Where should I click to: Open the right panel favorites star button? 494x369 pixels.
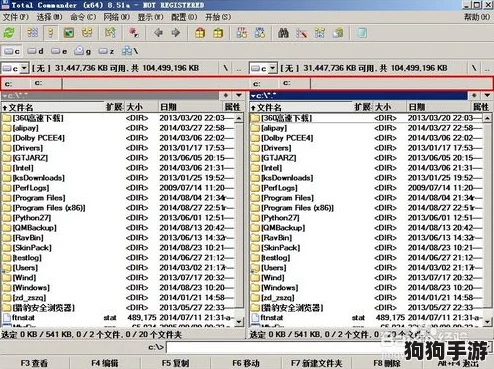[474, 95]
